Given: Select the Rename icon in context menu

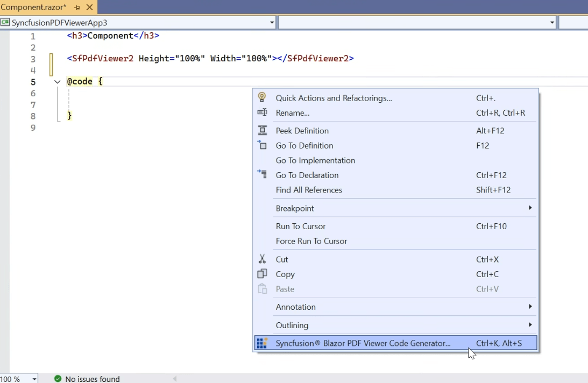Looking at the screenshot, I should point(262,112).
